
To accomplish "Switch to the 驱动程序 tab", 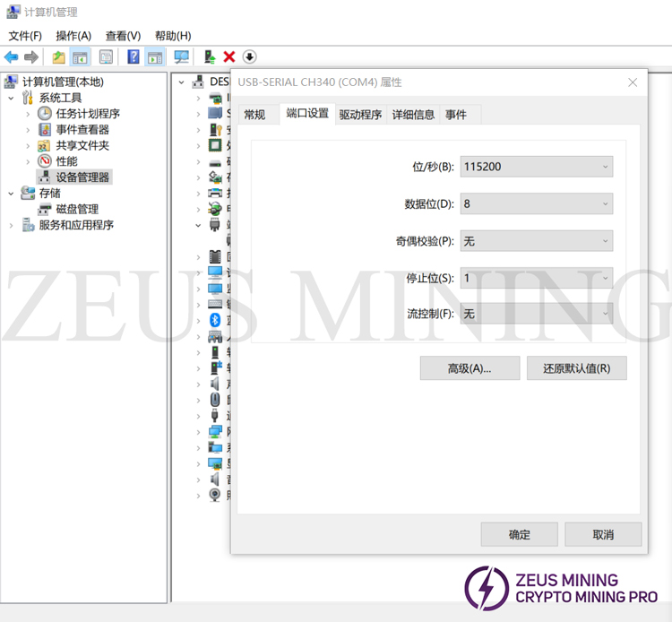I will click(x=360, y=115).
